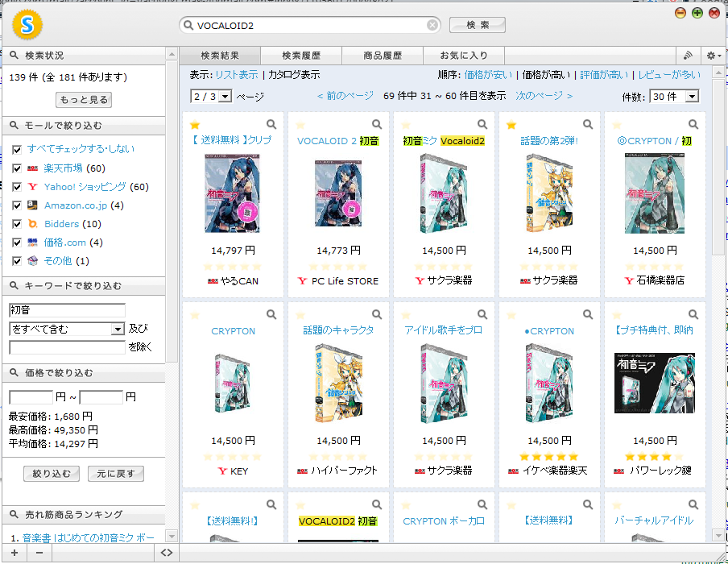Click magnifier icon on やるCAN product card
This screenshot has width=728, height=564.
click(x=271, y=125)
